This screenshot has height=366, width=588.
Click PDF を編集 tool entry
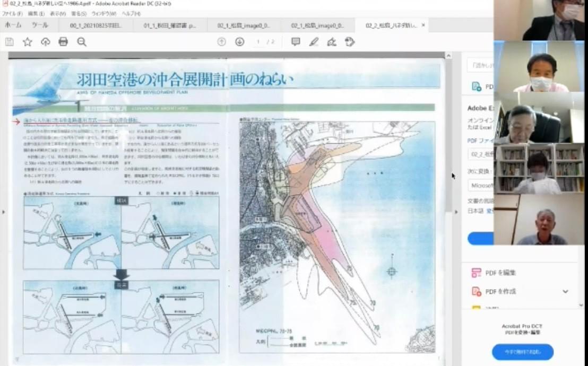click(x=500, y=273)
